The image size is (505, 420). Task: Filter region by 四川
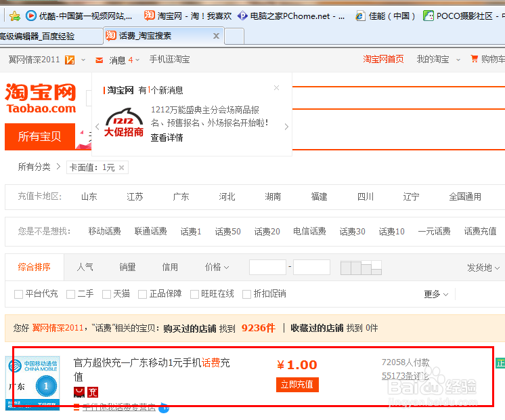tap(366, 196)
